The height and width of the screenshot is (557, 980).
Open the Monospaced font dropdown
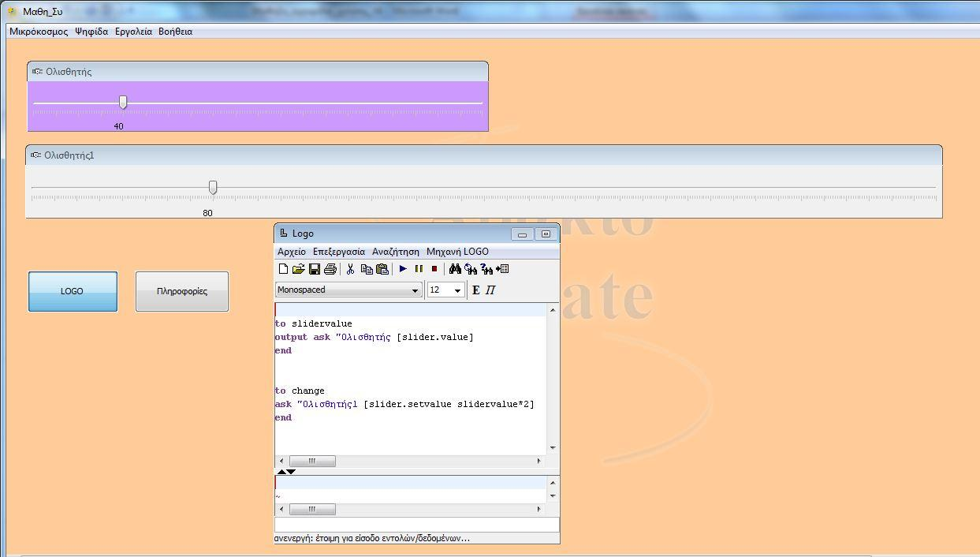(348, 290)
